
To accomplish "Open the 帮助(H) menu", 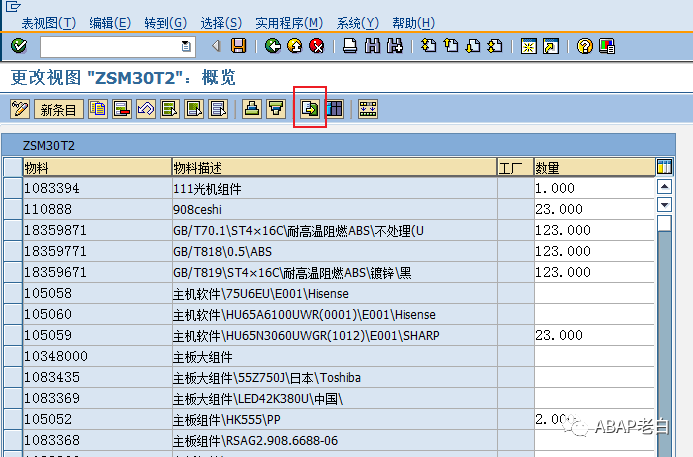I will click(x=413, y=23).
